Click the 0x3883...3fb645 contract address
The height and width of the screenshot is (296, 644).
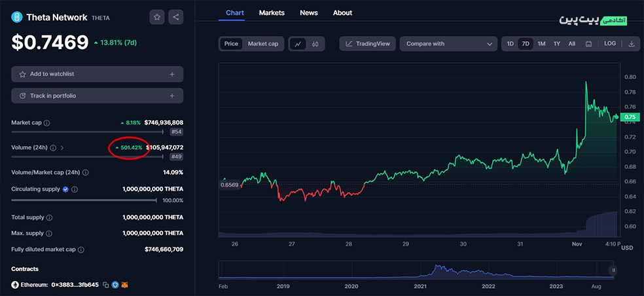pos(75,284)
